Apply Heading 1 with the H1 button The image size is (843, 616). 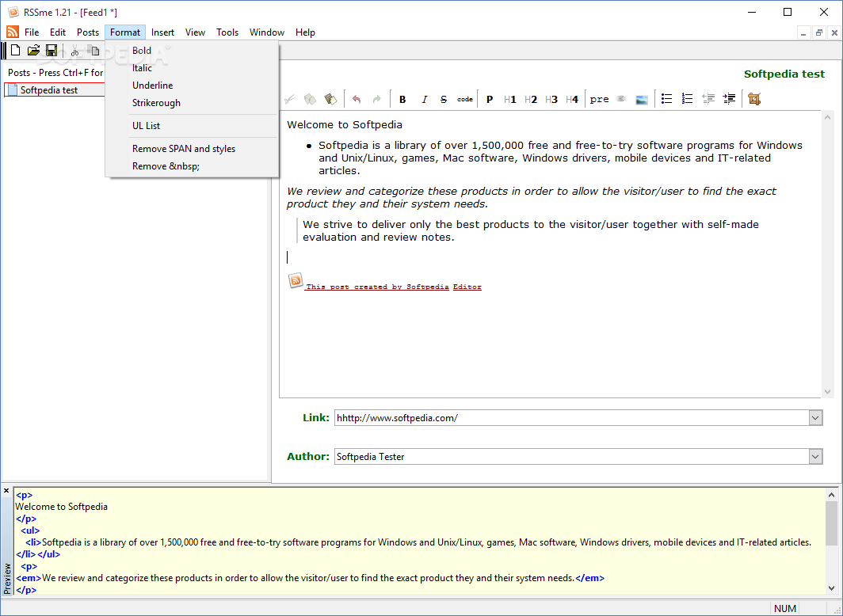tap(510, 99)
